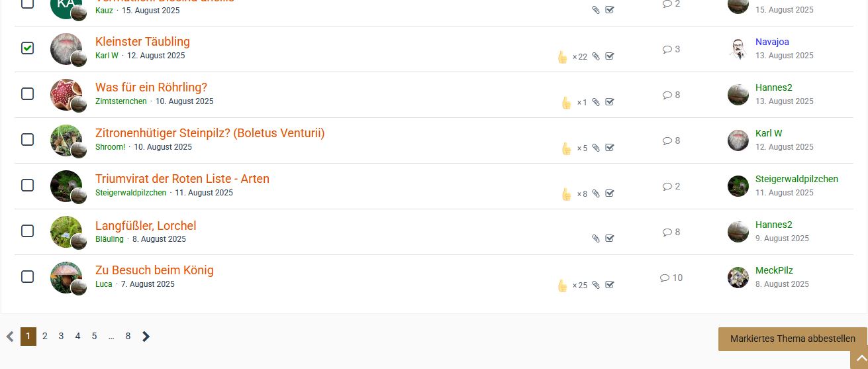
Task: Open thread Zitronenhütiger Steinpilz? (Boletus Venturii)
Action: point(210,133)
